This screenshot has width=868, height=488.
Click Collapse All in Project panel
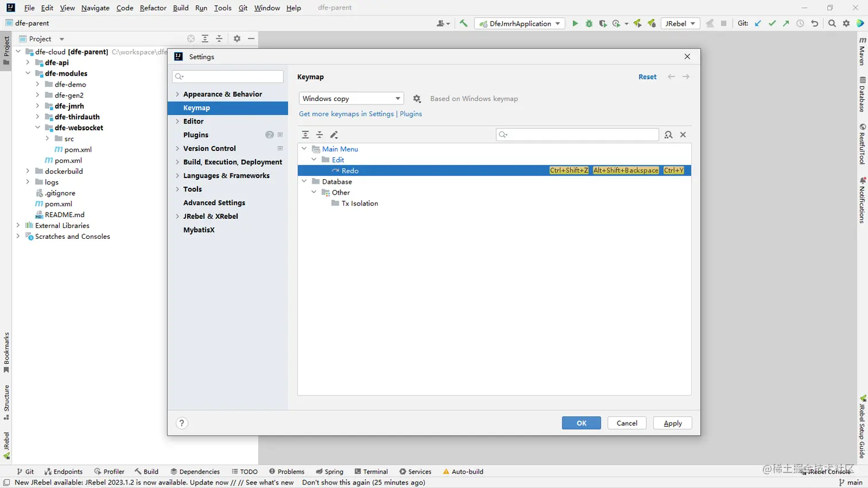(x=219, y=38)
